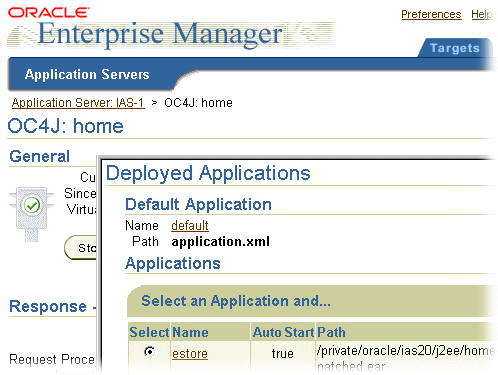Click the Deployed Applications heading

(208, 173)
